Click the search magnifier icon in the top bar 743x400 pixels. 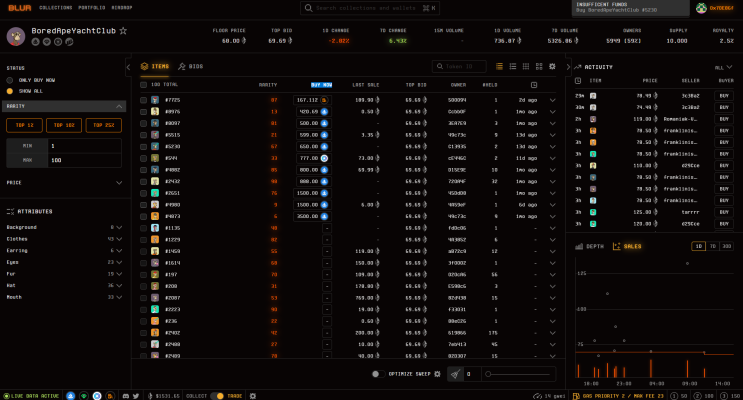(x=308, y=8)
